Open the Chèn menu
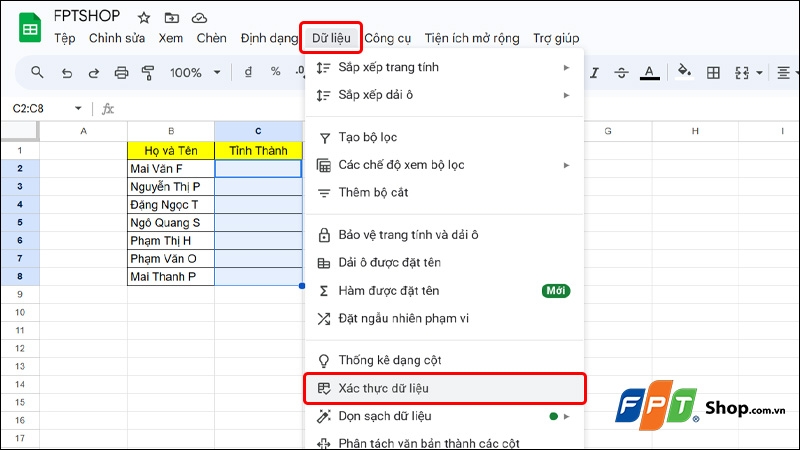Screen dimensions: 800x450 point(211,38)
